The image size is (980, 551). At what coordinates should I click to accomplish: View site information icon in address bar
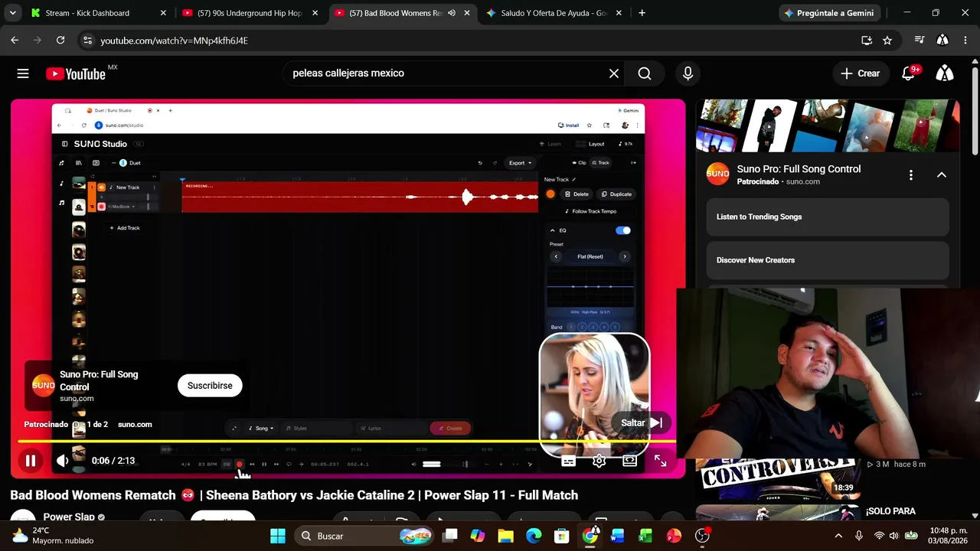(x=87, y=41)
